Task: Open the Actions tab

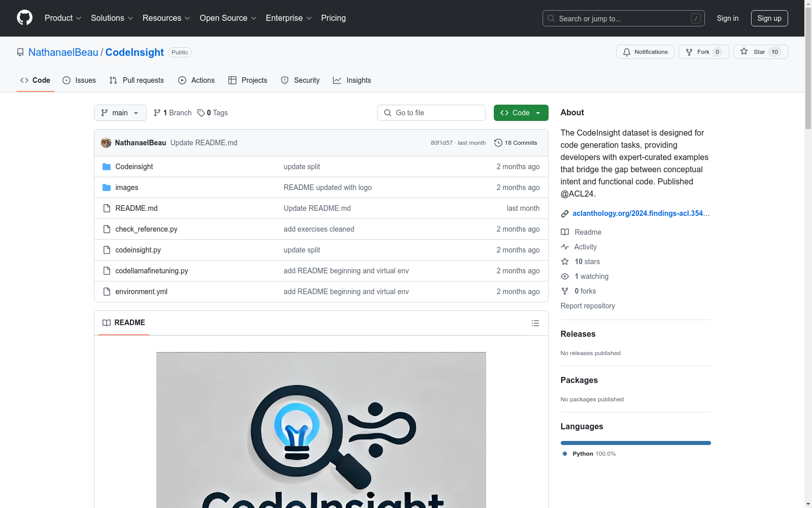Action: point(196,80)
